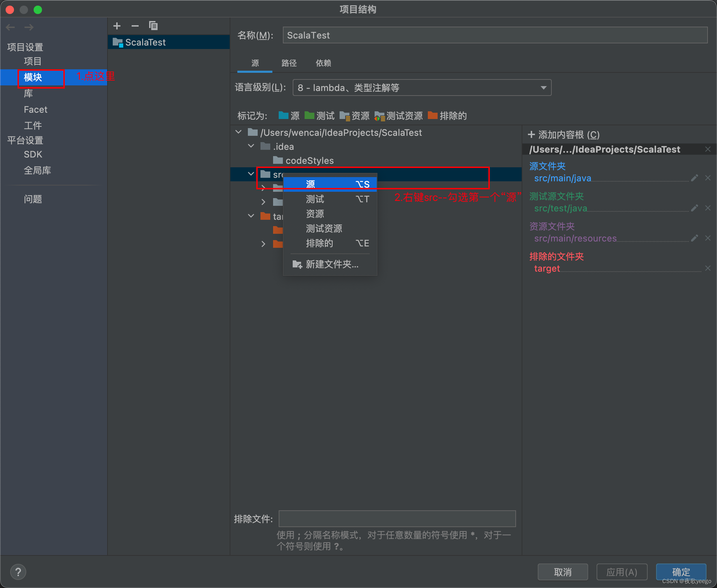Edit properties of src/test/java folder
The width and height of the screenshot is (717, 588).
[695, 208]
